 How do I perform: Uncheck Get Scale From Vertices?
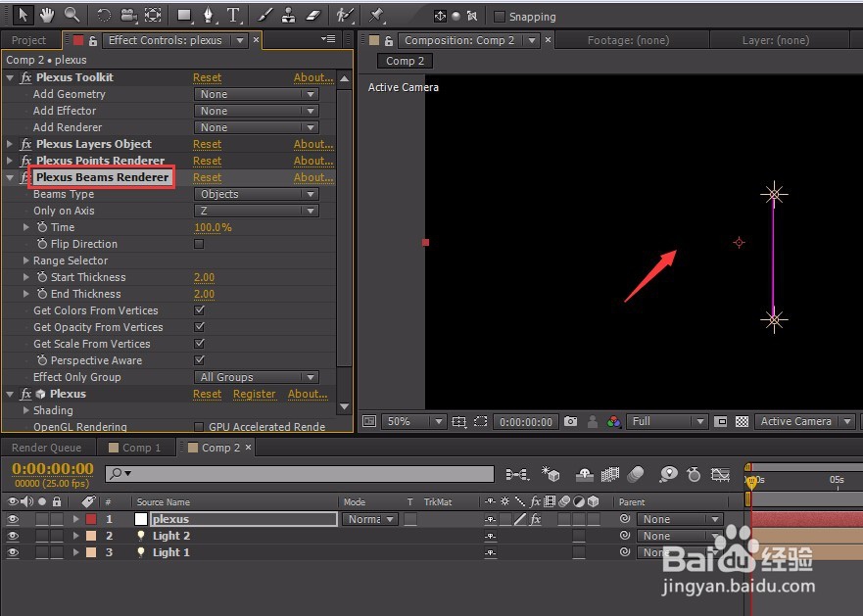(x=199, y=344)
